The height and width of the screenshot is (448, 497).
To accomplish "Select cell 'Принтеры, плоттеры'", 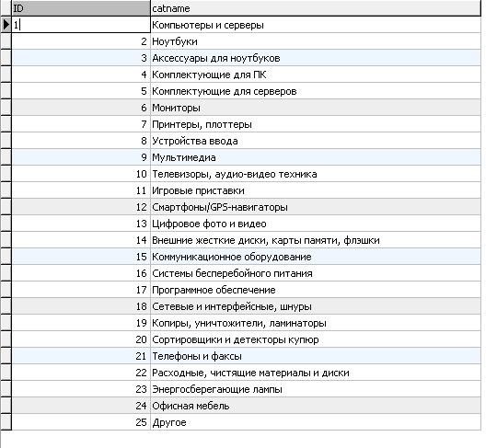I will (x=316, y=124).
